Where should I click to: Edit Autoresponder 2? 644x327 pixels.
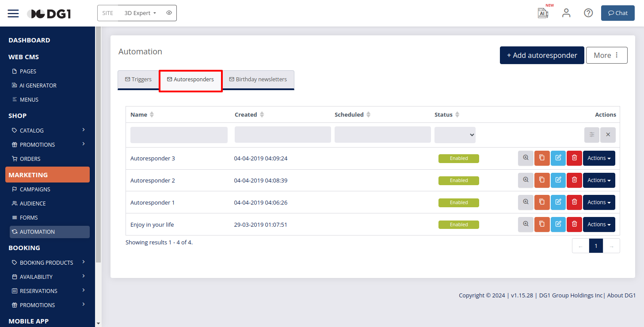coord(558,180)
